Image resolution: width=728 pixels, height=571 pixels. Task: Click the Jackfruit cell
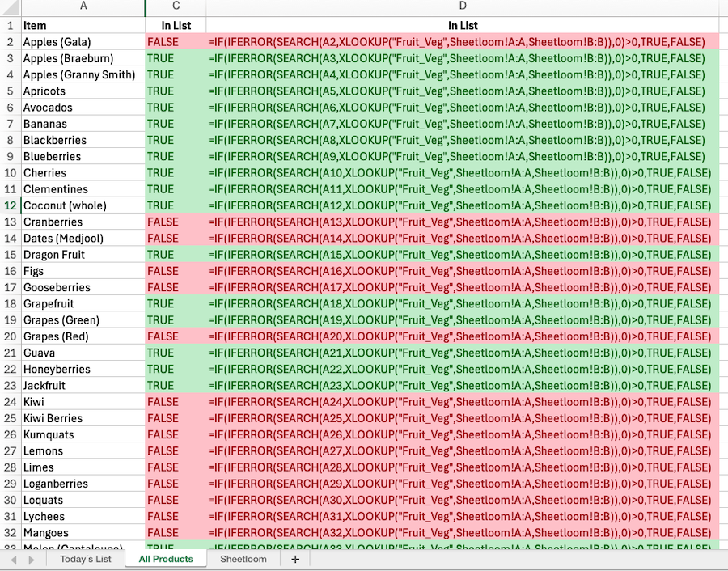(x=83, y=385)
